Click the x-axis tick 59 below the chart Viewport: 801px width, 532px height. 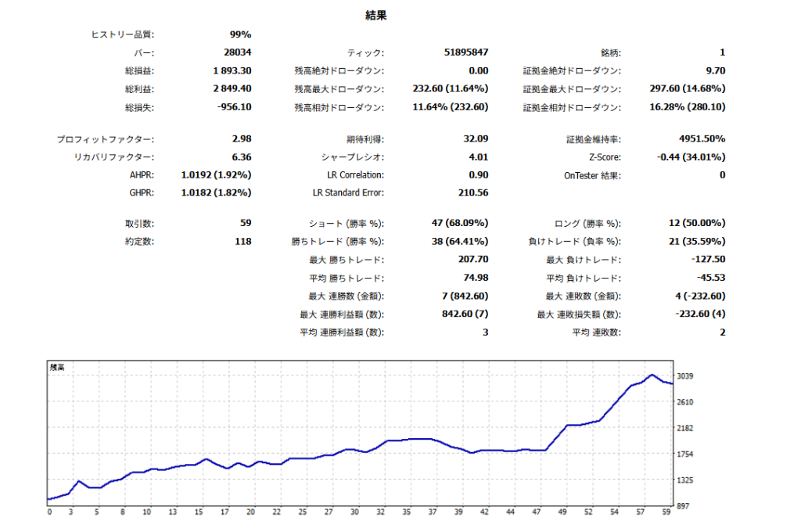[667, 512]
